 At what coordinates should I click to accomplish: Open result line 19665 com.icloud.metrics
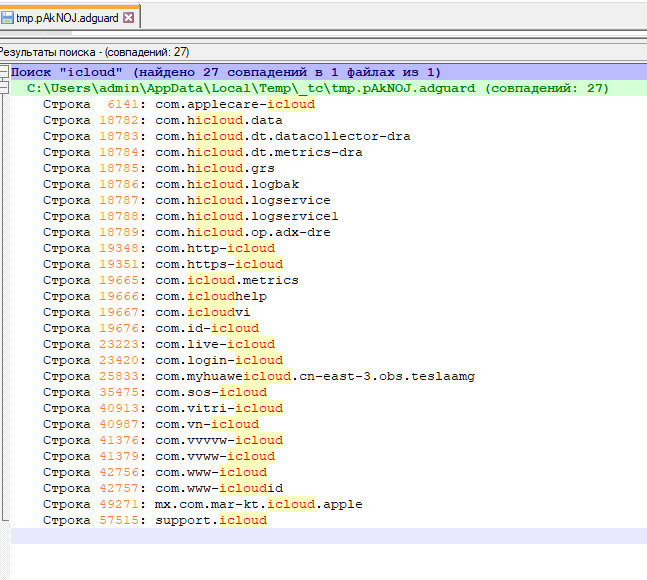(171, 281)
